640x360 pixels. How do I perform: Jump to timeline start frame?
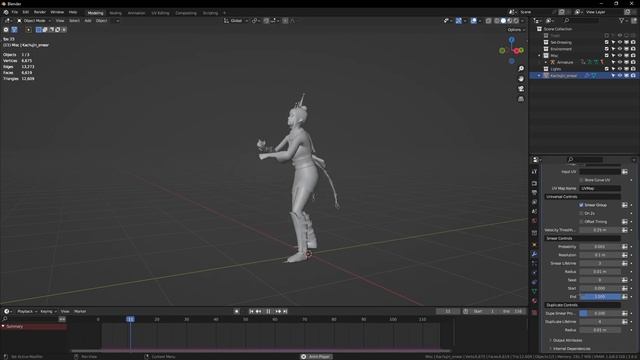pyautogui.click(x=251, y=311)
